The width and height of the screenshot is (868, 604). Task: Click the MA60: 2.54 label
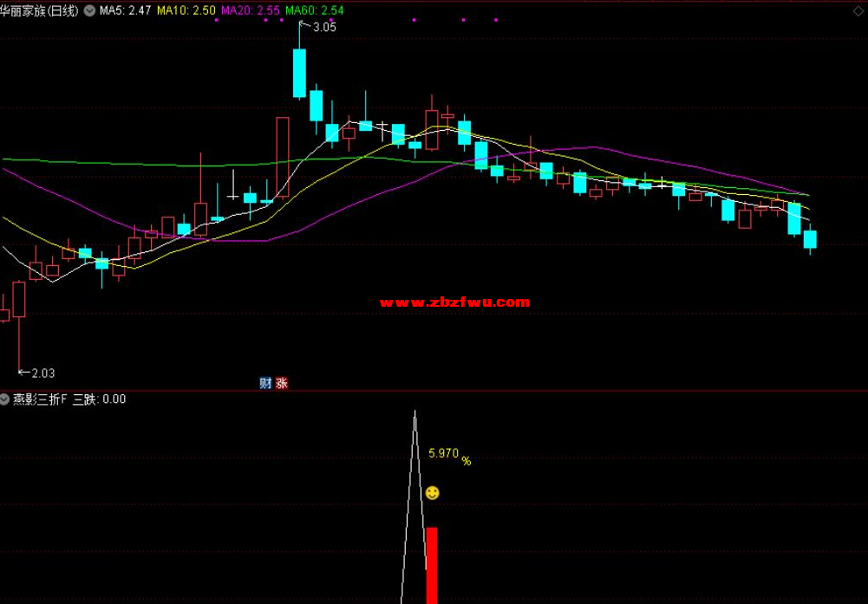point(315,10)
